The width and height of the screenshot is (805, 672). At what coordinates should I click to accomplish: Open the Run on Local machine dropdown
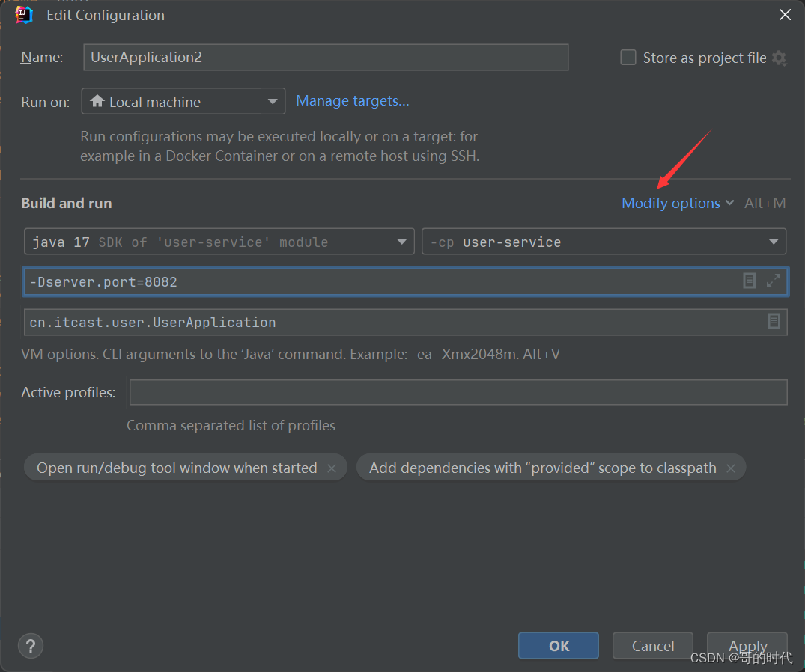click(183, 102)
